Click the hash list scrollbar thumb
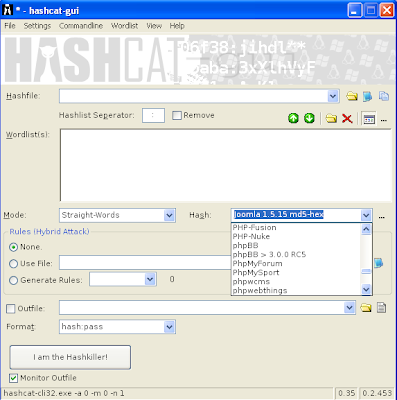This screenshot has height=400, width=397. (366, 272)
